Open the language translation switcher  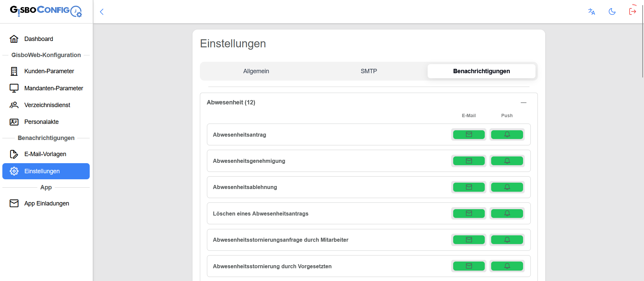point(592,12)
